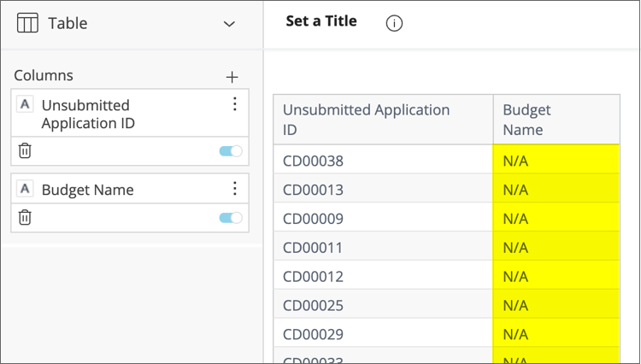Click the info icon beside Set a Title
The width and height of the screenshot is (641, 364).
[394, 24]
